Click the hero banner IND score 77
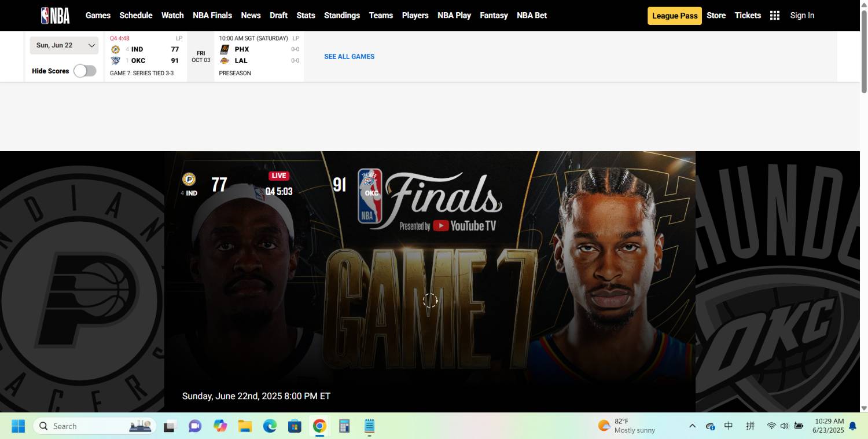The width and height of the screenshot is (868, 439). pyautogui.click(x=219, y=185)
